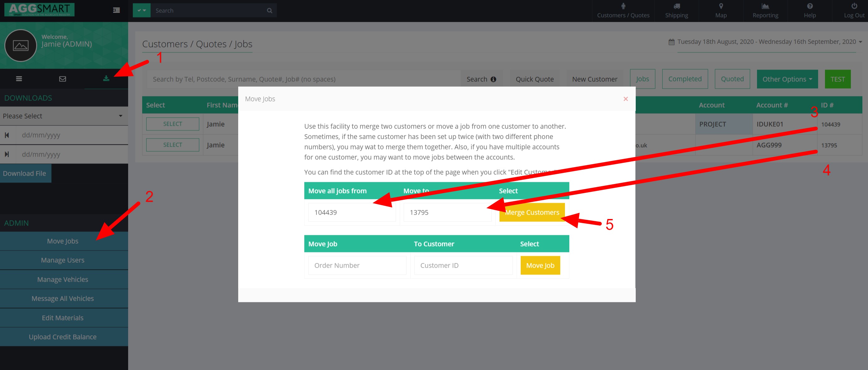Image resolution: width=868 pixels, height=370 pixels.
Task: Open the sidebar hamburger menu tab
Action: click(19, 79)
